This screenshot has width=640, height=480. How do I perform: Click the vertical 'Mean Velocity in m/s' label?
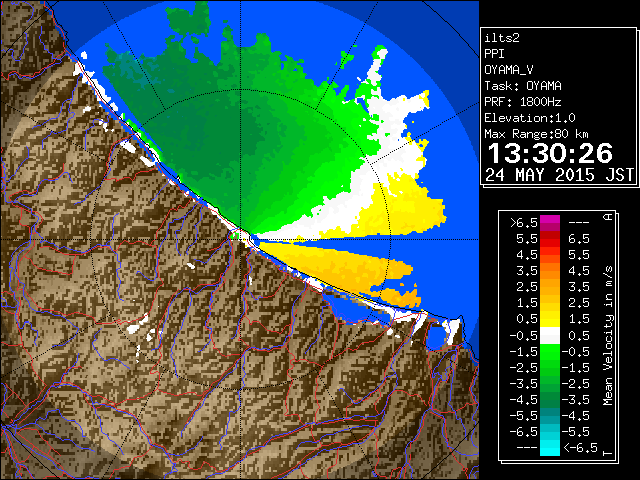tap(608, 336)
